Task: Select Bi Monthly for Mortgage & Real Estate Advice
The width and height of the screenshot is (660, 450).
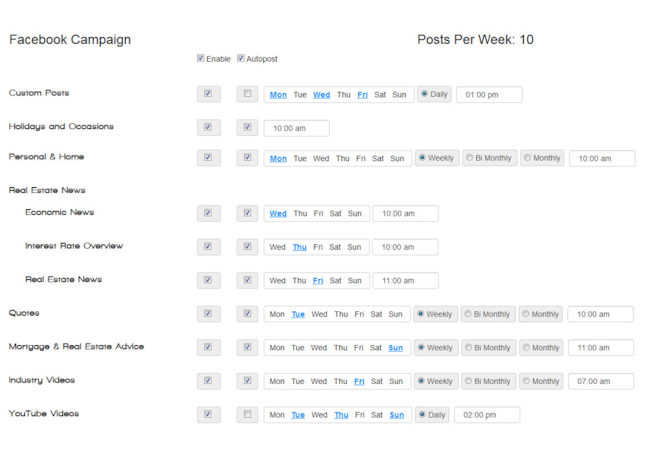Action: tap(488, 348)
